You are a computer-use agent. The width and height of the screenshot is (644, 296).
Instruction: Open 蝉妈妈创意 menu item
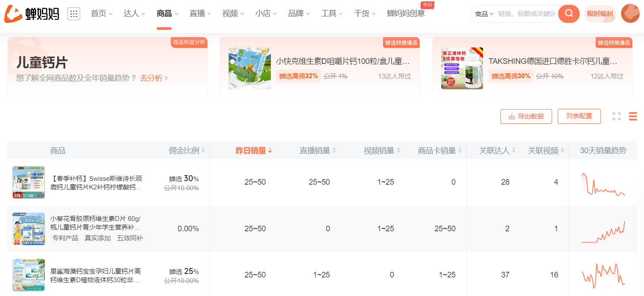(406, 13)
